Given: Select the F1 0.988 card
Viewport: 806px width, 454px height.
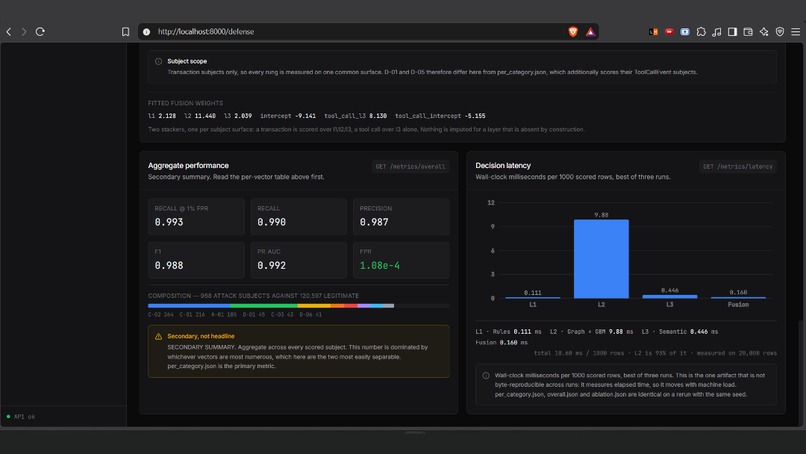Looking at the screenshot, I should (196, 260).
